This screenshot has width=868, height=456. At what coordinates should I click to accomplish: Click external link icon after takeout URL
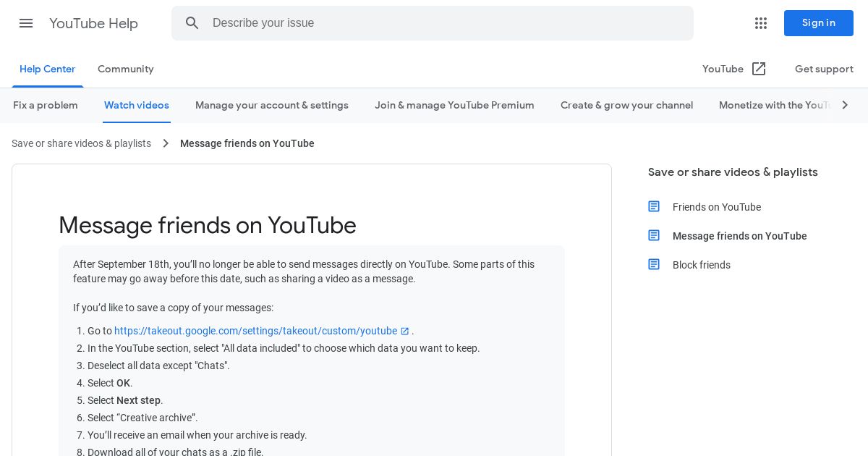tap(405, 332)
